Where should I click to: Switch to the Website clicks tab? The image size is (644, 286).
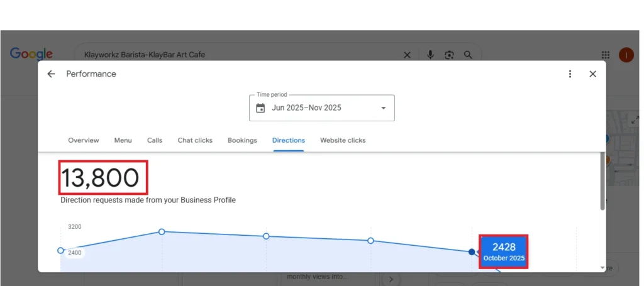pyautogui.click(x=343, y=140)
